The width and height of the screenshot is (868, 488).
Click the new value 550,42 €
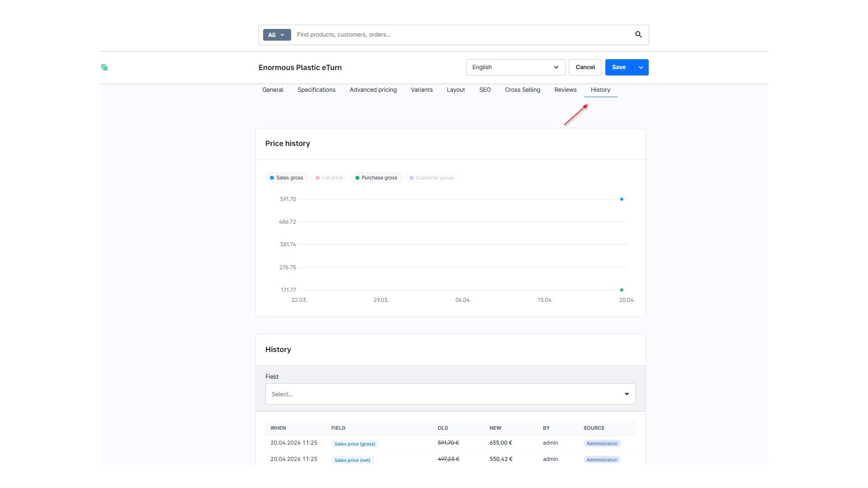(x=501, y=459)
